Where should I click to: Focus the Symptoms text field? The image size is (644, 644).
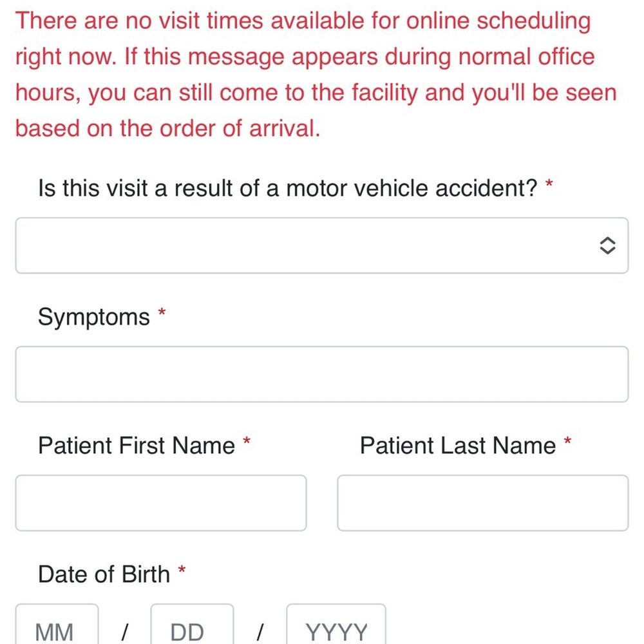[x=321, y=374]
